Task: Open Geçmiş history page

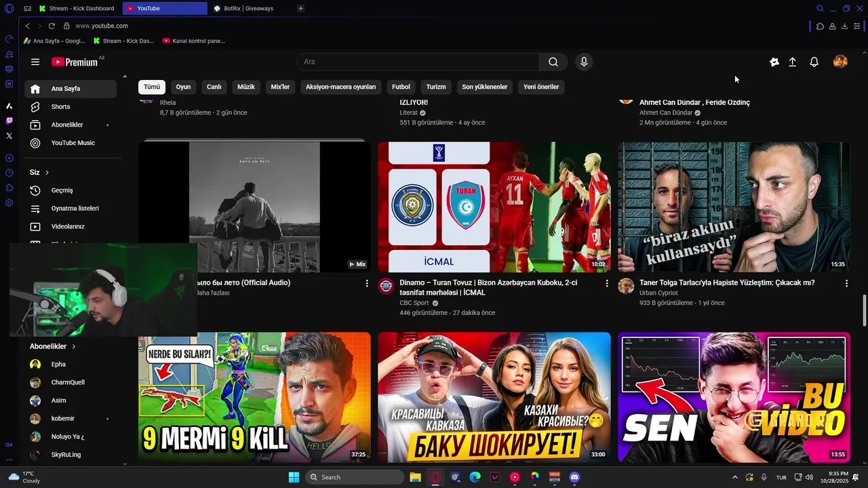Action: click(71, 190)
